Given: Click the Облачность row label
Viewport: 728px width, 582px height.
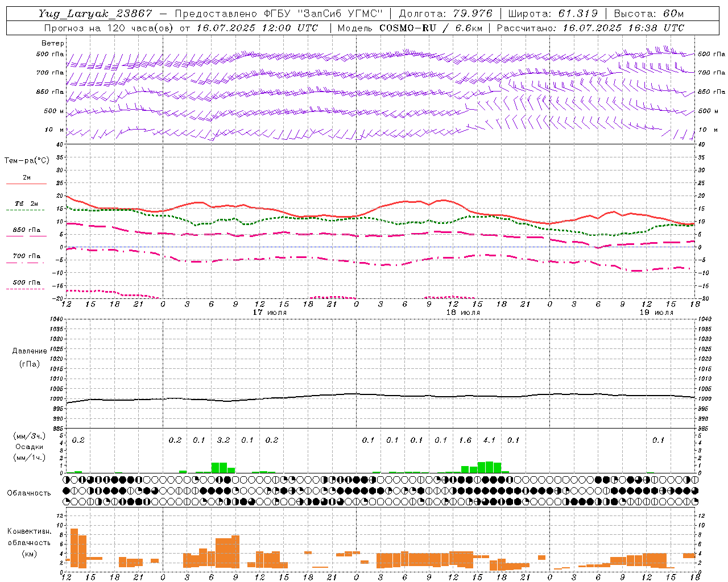Looking at the screenshot, I should point(29,493).
